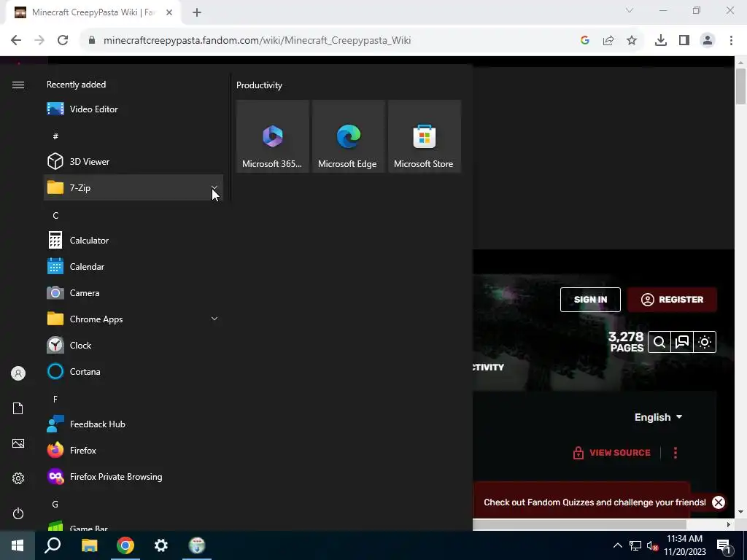
Task: Open the Microsoft 365 tile
Action: pos(273,136)
